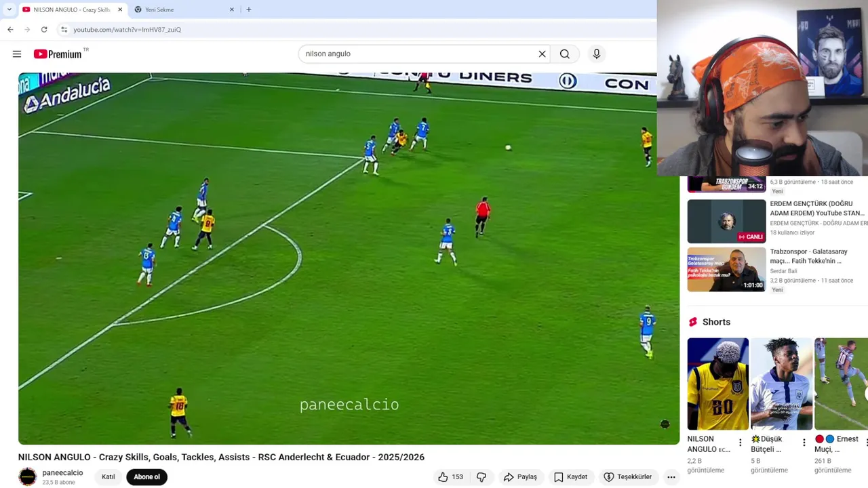Click the 23,5 B abone subscriber count
The height and width of the screenshot is (488, 868).
[x=58, y=483]
